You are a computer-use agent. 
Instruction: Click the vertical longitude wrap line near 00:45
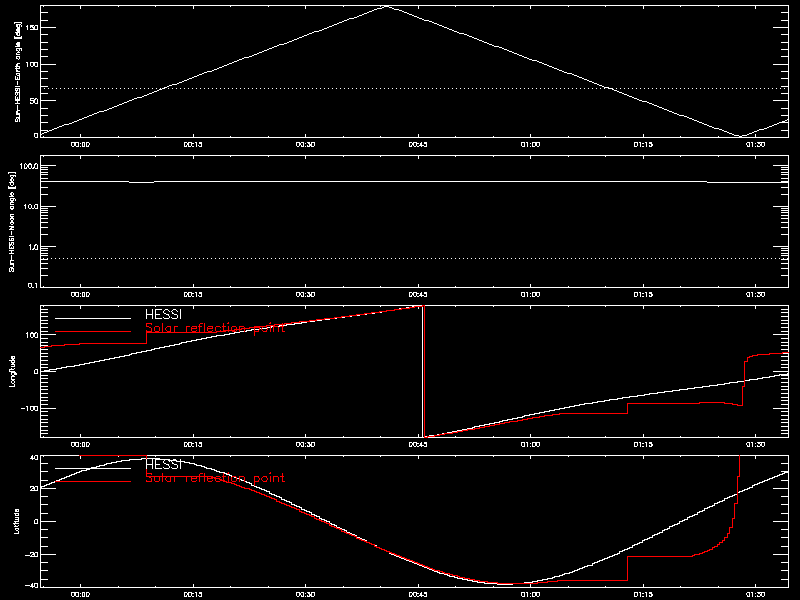tap(423, 371)
